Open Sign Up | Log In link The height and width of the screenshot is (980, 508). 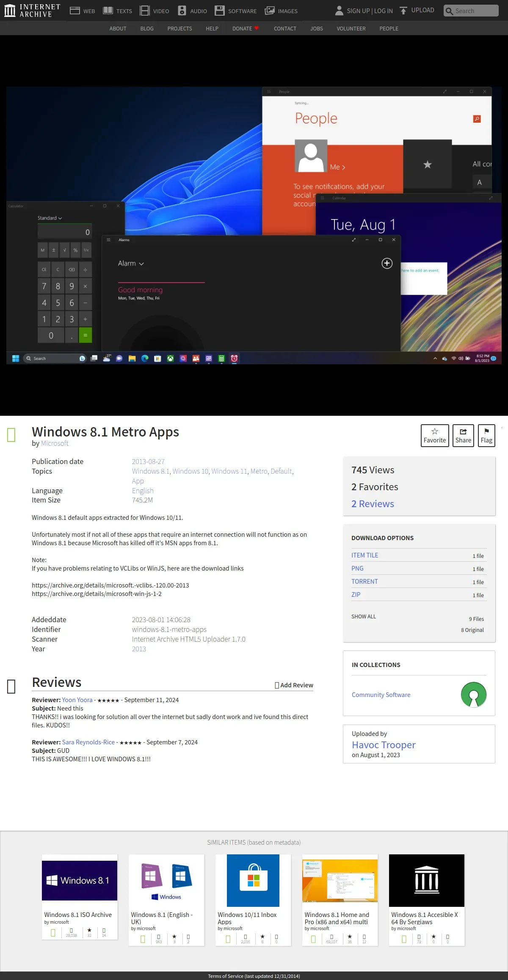pos(370,11)
